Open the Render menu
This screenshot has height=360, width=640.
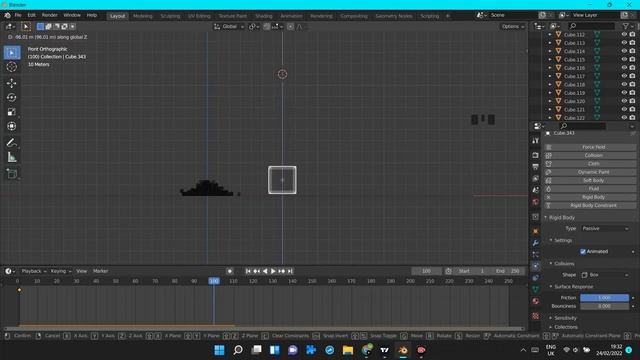(50, 16)
